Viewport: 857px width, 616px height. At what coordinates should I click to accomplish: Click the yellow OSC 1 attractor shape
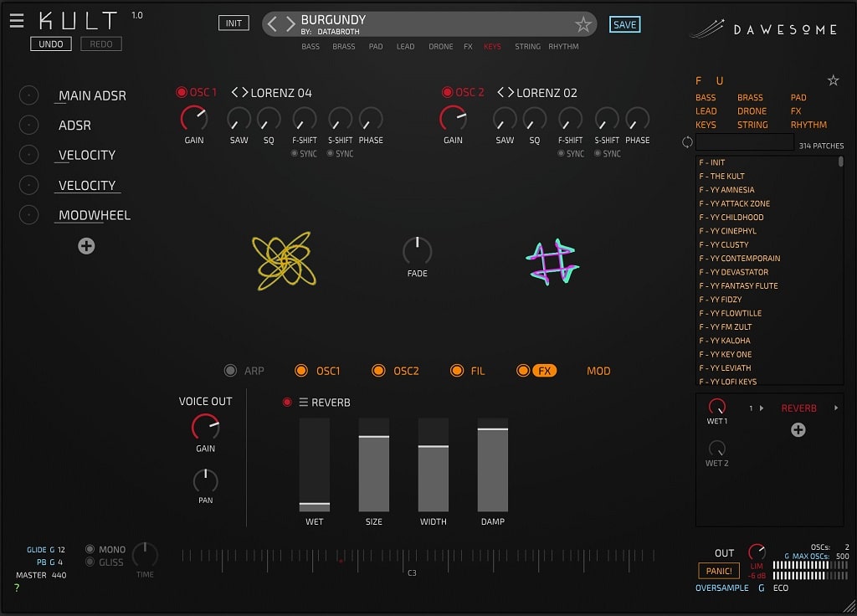point(284,261)
